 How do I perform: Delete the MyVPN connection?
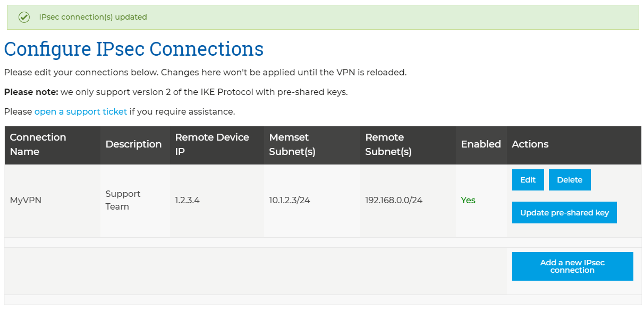point(570,180)
